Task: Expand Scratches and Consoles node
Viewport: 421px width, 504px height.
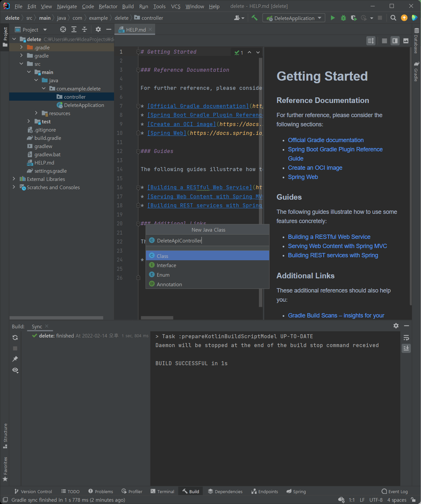Action: click(14, 187)
